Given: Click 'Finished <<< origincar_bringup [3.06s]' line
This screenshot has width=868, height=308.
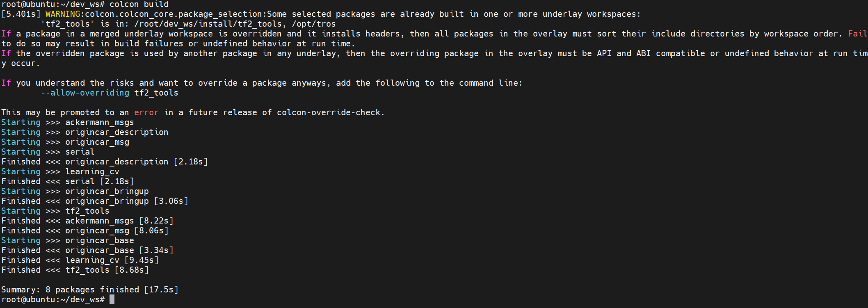Looking at the screenshot, I should click(x=95, y=201).
